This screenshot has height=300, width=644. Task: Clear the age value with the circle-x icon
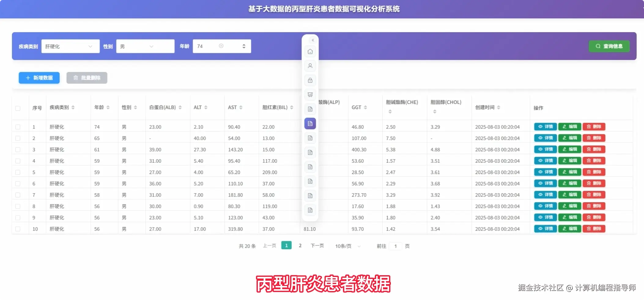tap(221, 46)
